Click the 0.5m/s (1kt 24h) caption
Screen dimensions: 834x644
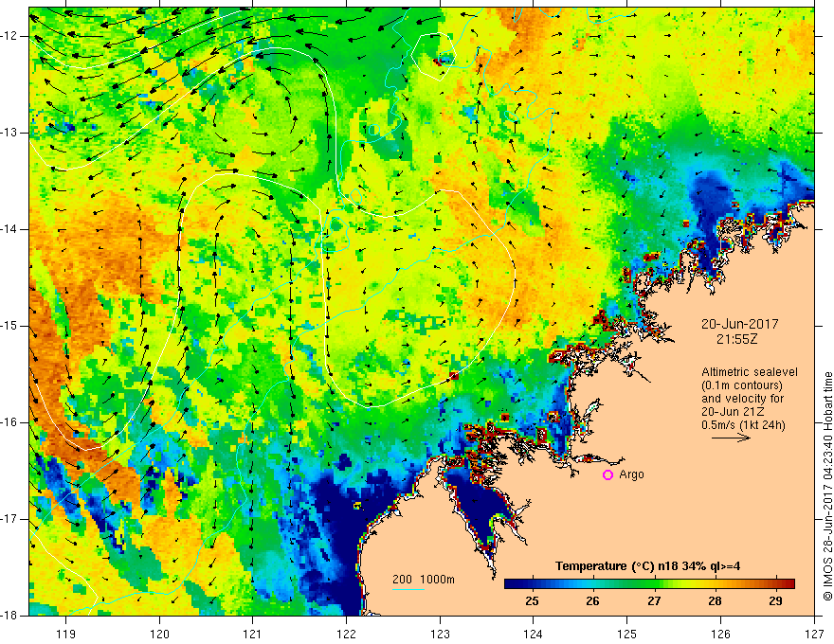(744, 425)
